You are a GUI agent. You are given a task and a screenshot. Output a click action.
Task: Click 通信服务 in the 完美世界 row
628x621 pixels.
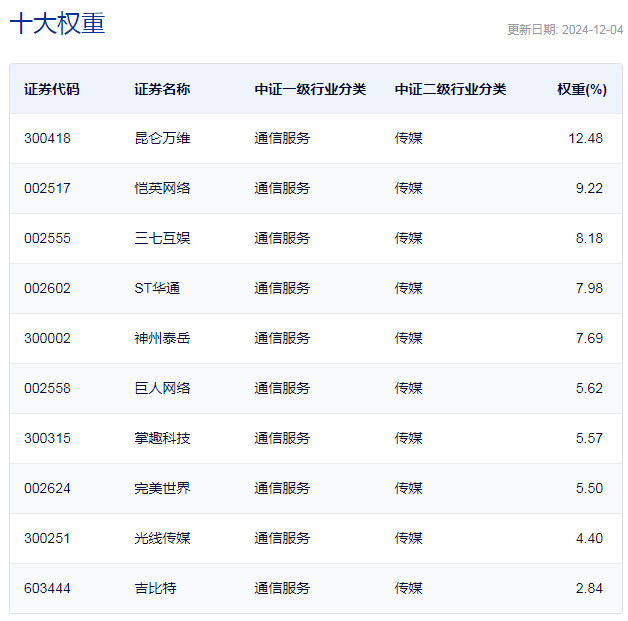[282, 488]
